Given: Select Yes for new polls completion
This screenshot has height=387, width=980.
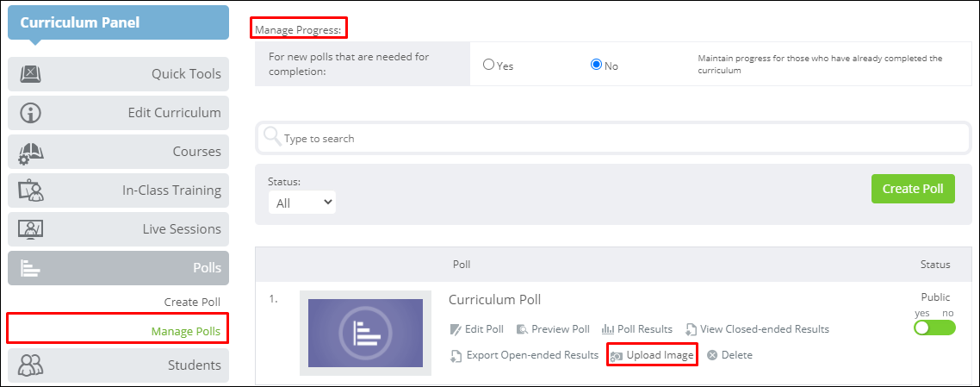Looking at the screenshot, I should point(489,65).
